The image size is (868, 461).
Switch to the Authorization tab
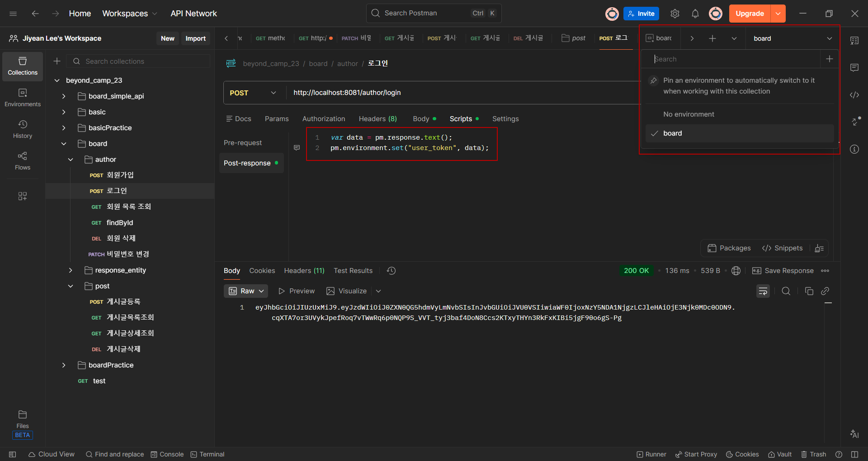coord(324,119)
